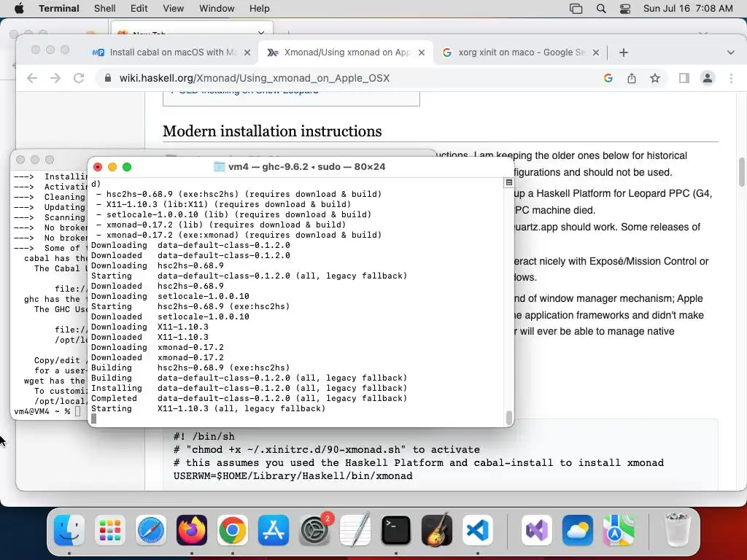The image size is (747, 560).
Task: Open the Window menu
Action: 217,9
